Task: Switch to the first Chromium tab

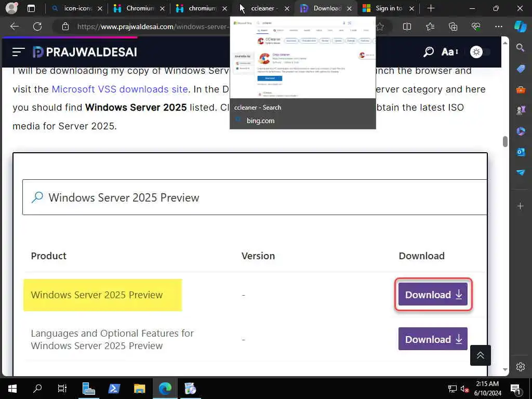Action: pos(140,8)
